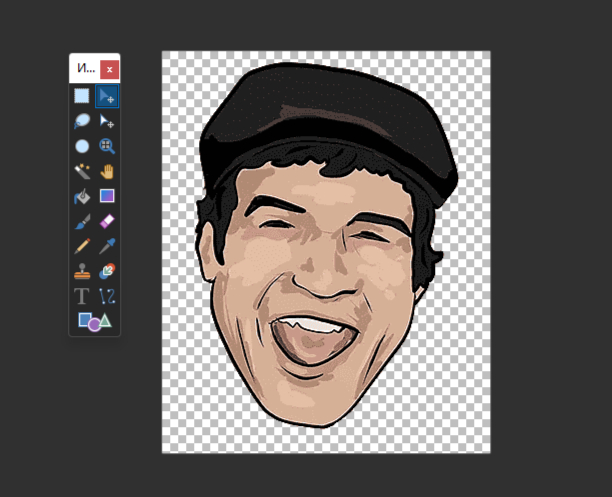Pick the Ellipse Select tool
The image size is (612, 497).
click(x=82, y=146)
